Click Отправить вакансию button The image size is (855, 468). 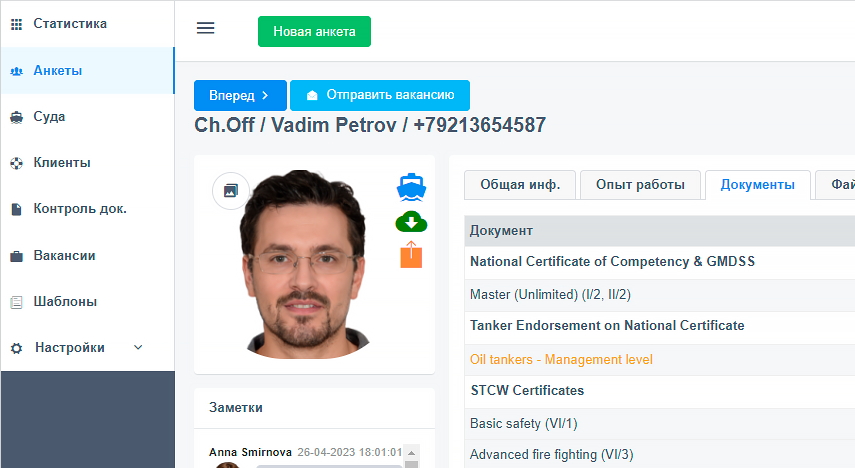click(380, 95)
